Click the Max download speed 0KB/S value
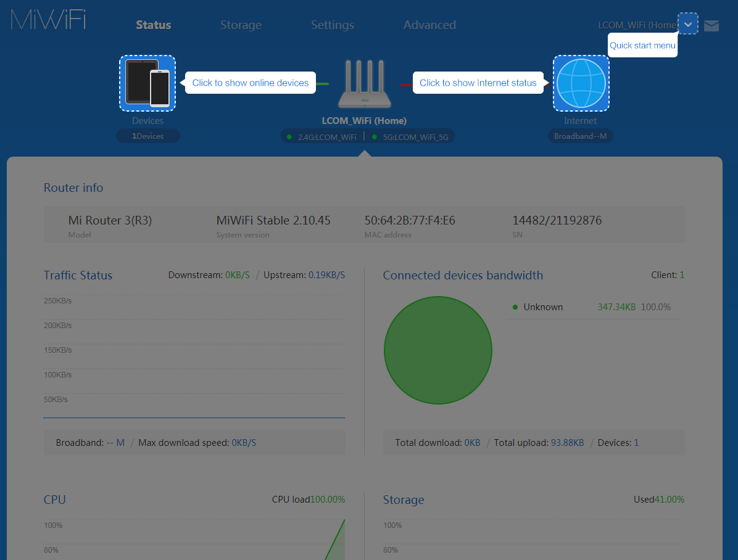 [x=244, y=443]
